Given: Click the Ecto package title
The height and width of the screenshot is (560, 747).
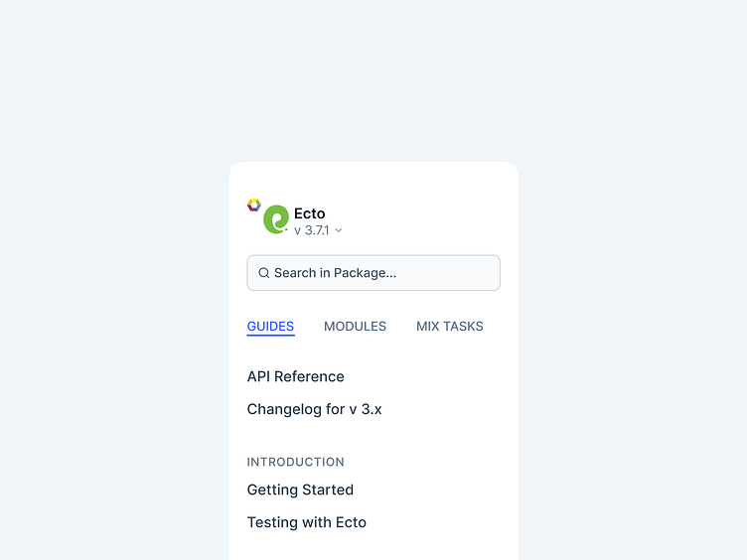Looking at the screenshot, I should pos(310,213).
